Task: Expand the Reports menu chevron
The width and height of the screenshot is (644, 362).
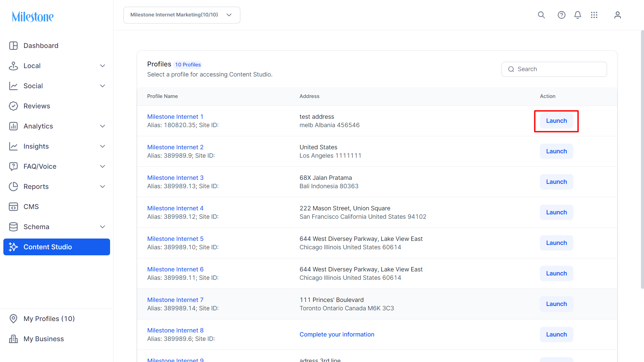Action: click(x=103, y=187)
